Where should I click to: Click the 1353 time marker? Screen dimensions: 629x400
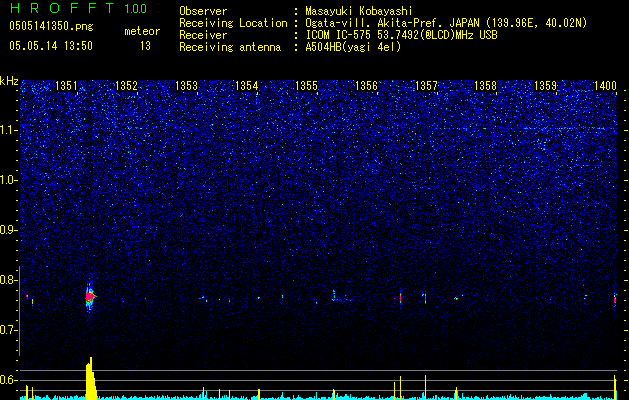tap(187, 85)
